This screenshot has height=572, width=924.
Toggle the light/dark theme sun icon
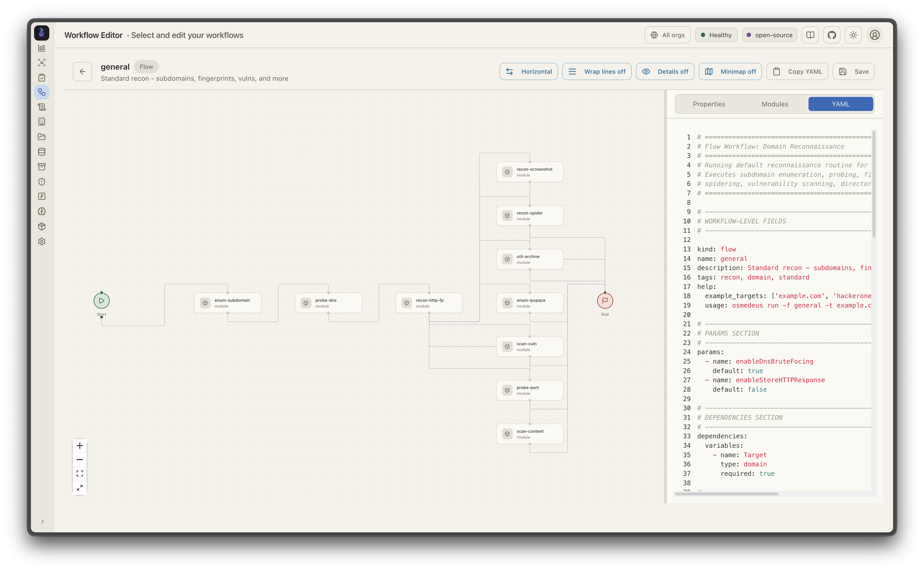click(853, 35)
